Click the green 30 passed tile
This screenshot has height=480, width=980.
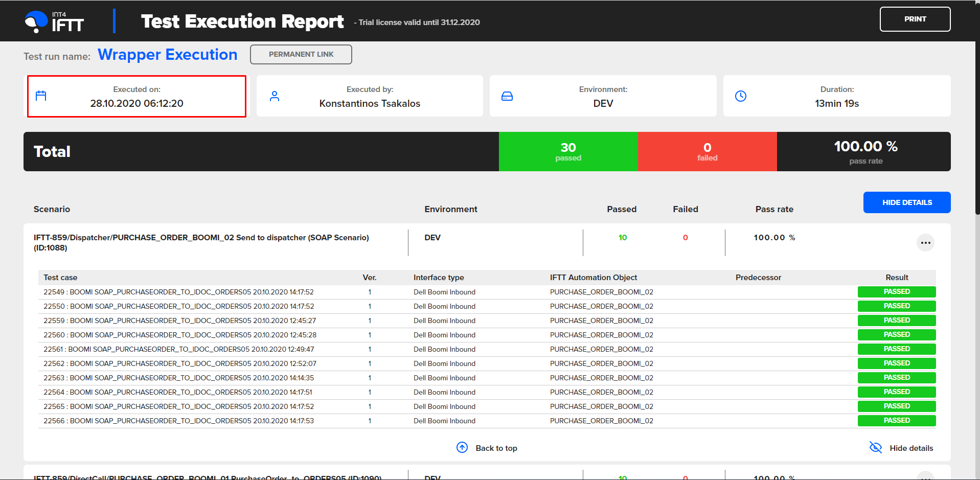pos(568,152)
